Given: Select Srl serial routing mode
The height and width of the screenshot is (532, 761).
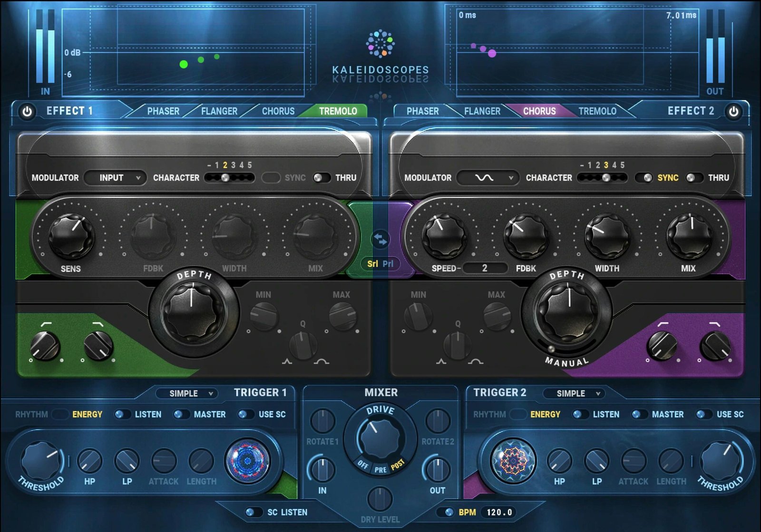Looking at the screenshot, I should click(372, 264).
